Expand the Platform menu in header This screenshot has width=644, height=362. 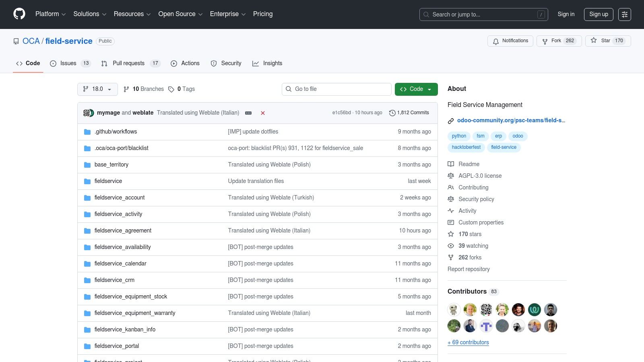(x=50, y=14)
